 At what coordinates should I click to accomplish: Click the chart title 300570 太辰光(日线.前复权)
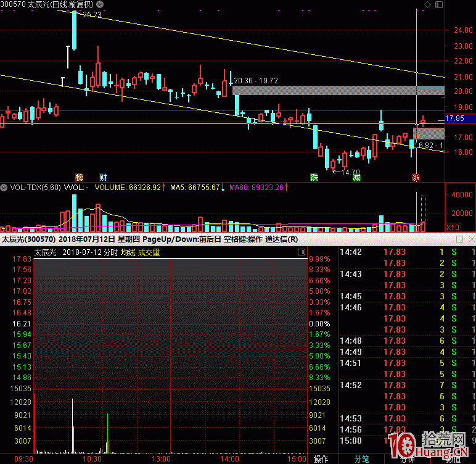pyautogui.click(x=47, y=4)
